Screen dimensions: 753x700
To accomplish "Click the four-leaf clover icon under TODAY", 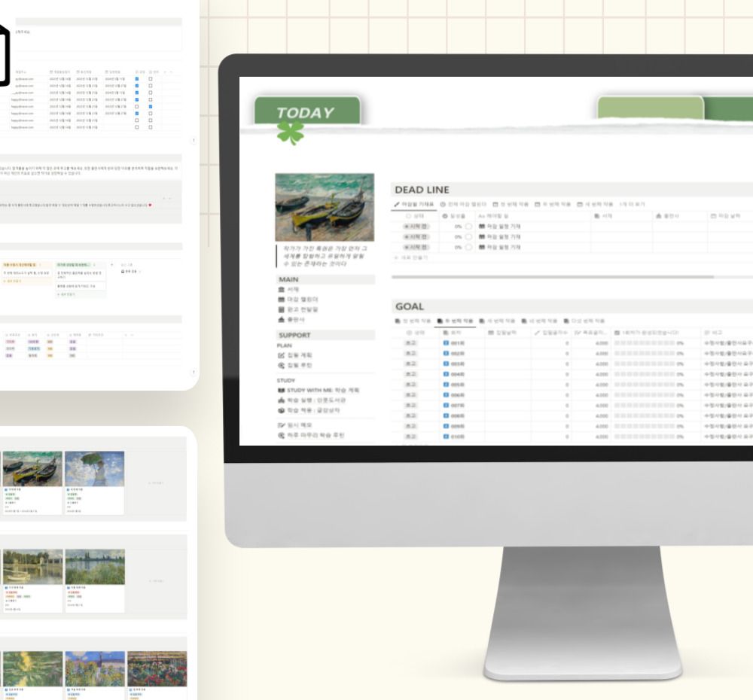I will point(289,132).
